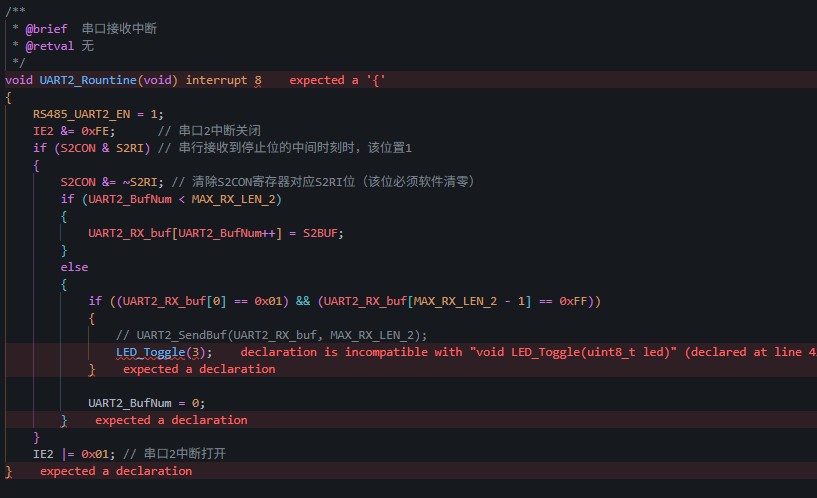
Task: Click the else keyword
Action: pos(74,267)
